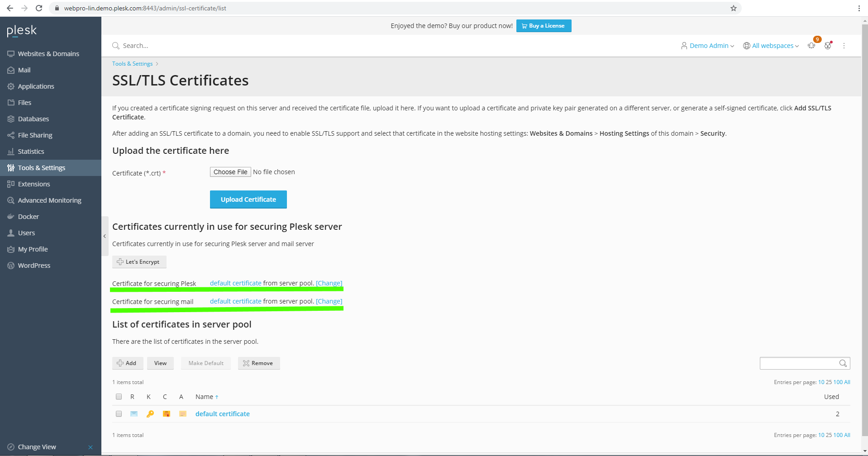The image size is (868, 456).
Task: Click the Upload Certificate button
Action: pos(248,199)
